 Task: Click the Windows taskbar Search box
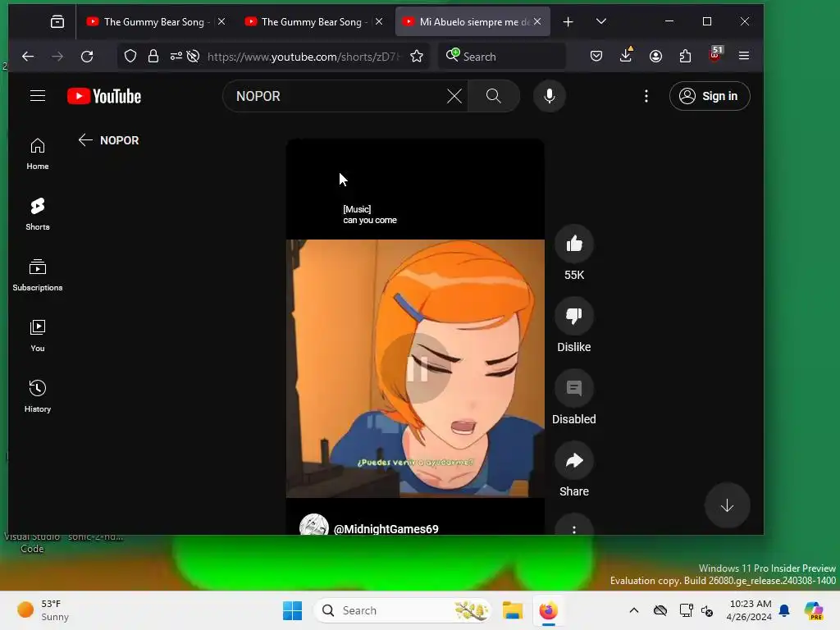pyautogui.click(x=403, y=610)
